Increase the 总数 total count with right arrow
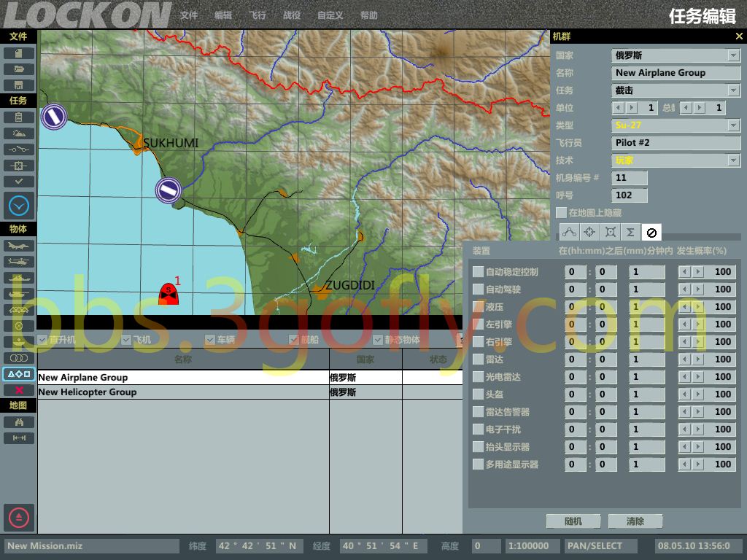This screenshot has width=747, height=560. [x=700, y=108]
